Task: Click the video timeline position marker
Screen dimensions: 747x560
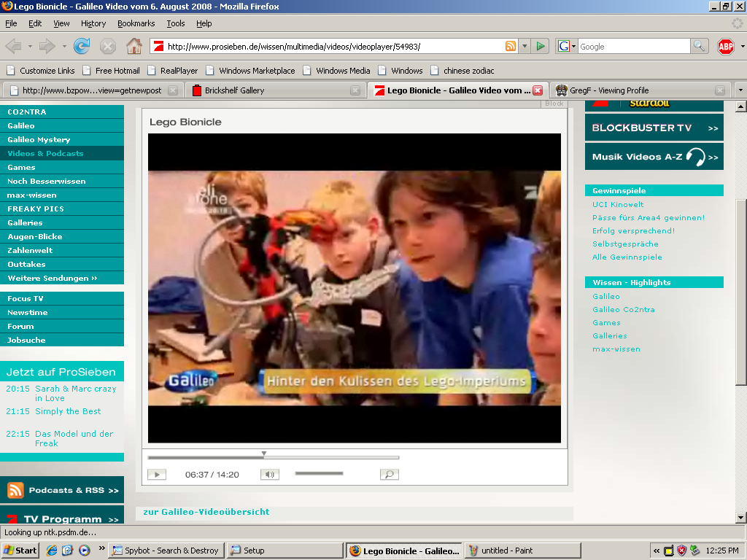Action: coord(264,454)
